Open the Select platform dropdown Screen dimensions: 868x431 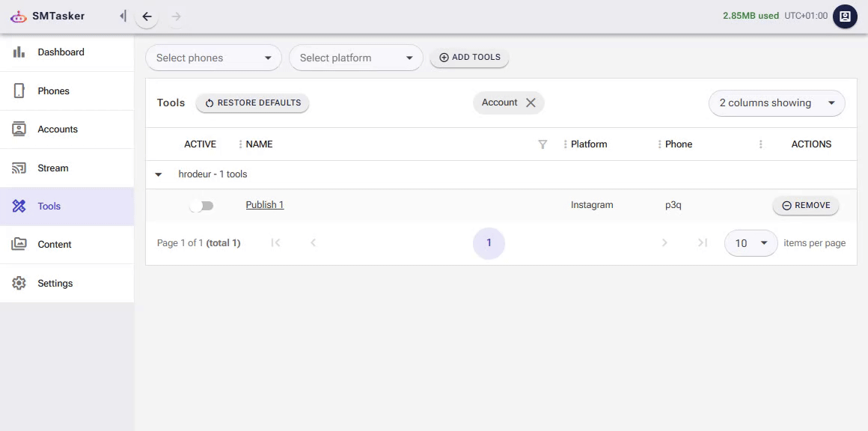pos(355,57)
